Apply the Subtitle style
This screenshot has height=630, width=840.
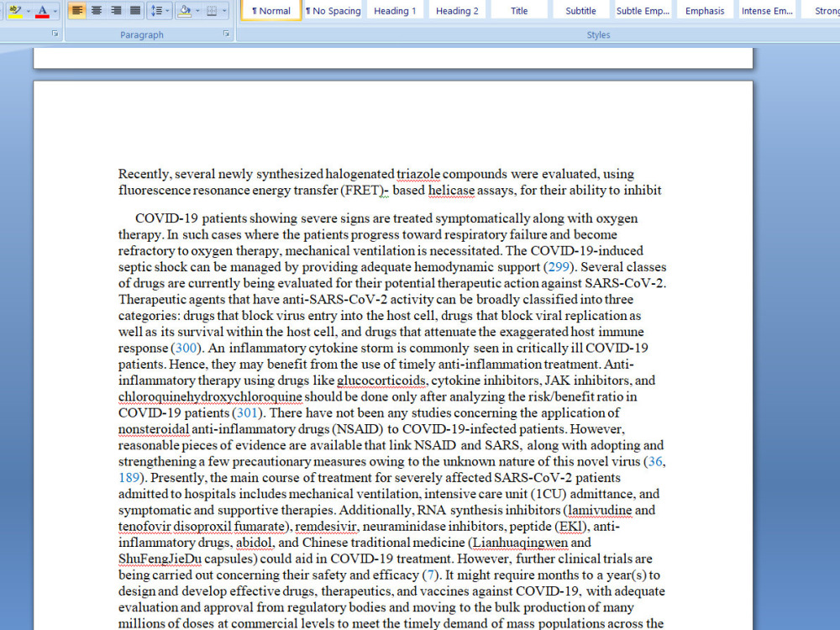pos(580,11)
